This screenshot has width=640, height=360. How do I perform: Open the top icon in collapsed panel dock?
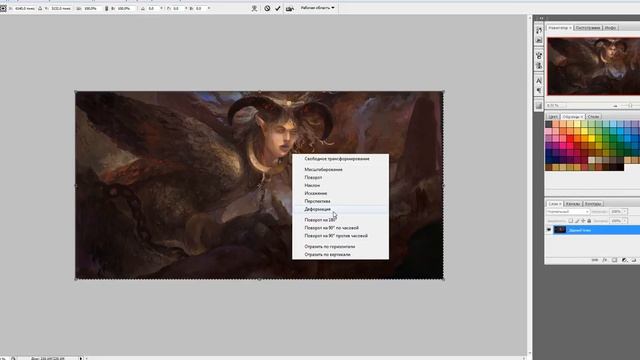(x=539, y=31)
